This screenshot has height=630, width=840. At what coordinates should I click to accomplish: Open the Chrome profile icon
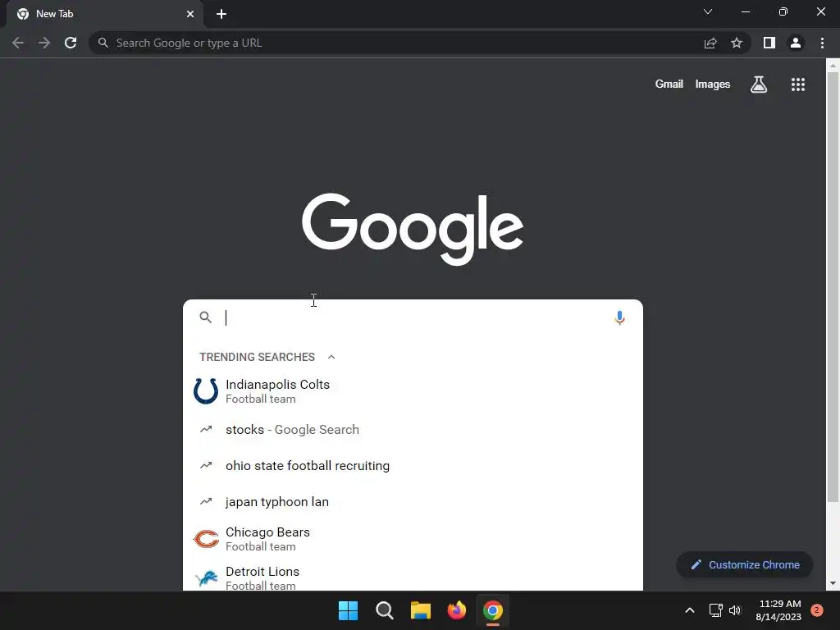[796, 43]
